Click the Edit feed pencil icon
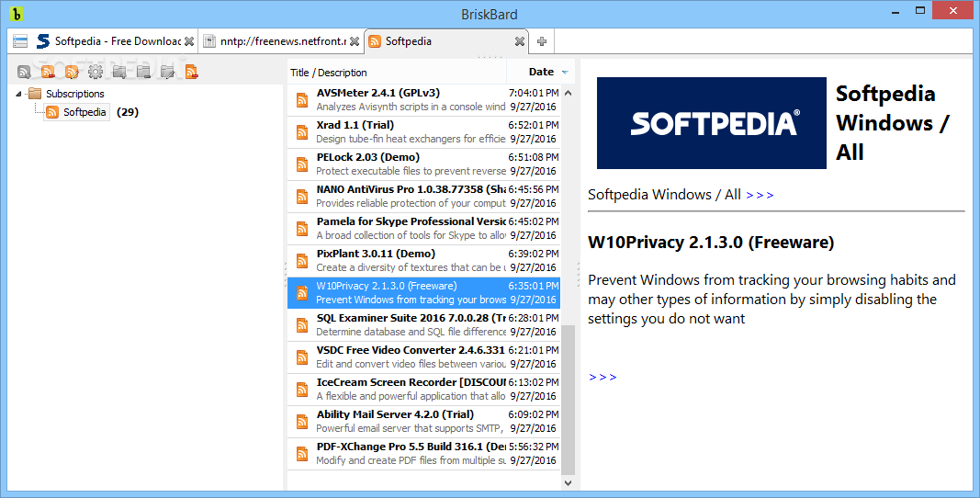980x498 pixels. point(72,72)
